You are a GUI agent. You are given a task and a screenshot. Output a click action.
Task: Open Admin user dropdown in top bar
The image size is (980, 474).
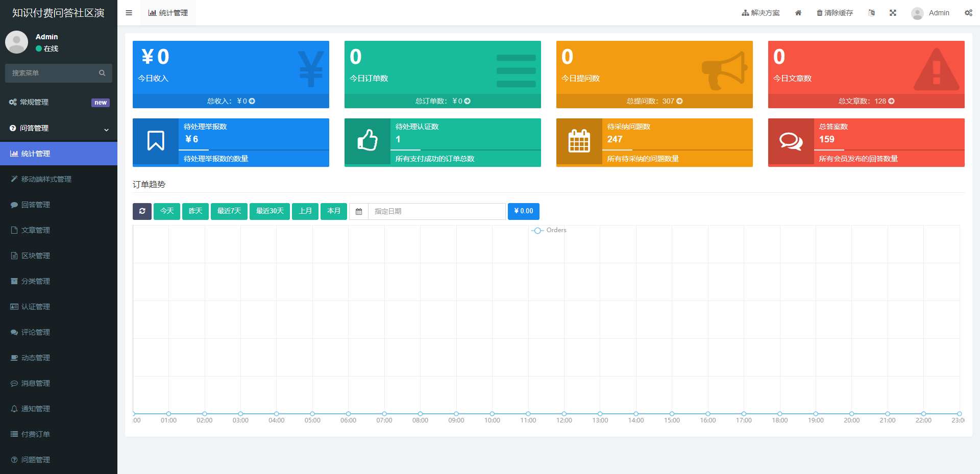coord(930,13)
